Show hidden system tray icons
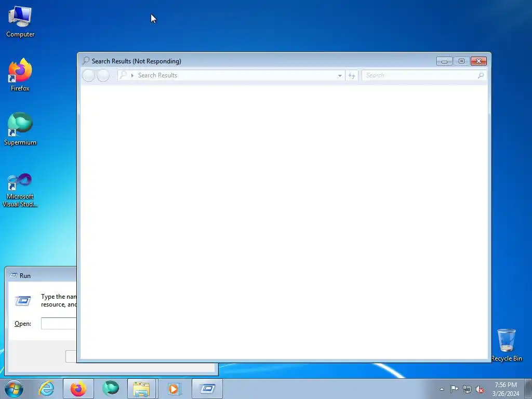The width and height of the screenshot is (532, 399). [x=442, y=389]
